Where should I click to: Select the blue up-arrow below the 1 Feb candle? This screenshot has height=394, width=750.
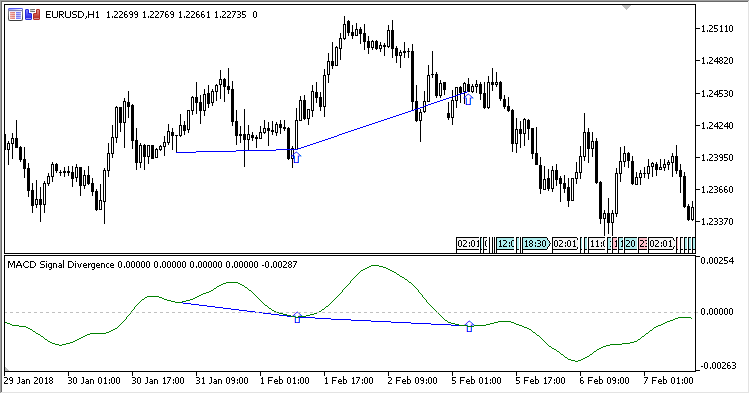(296, 157)
